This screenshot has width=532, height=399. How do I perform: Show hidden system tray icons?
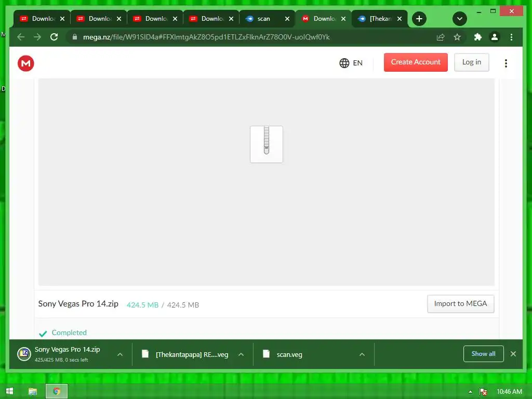click(x=470, y=392)
